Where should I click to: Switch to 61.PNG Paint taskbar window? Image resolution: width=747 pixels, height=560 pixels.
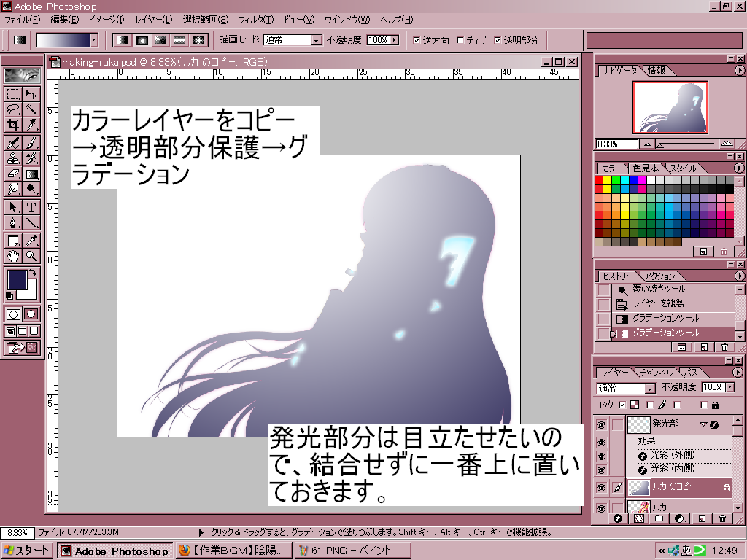coord(352,551)
